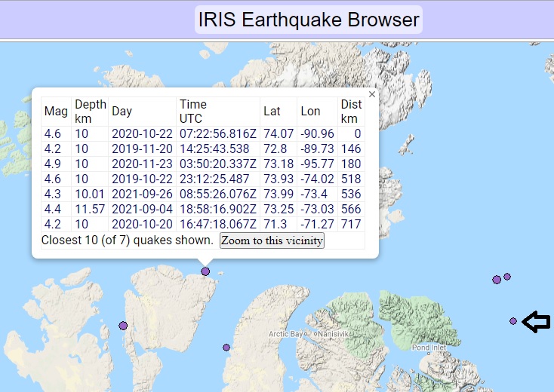The height and width of the screenshot is (392, 554).
Task: Click the Day column header
Action: point(142,112)
